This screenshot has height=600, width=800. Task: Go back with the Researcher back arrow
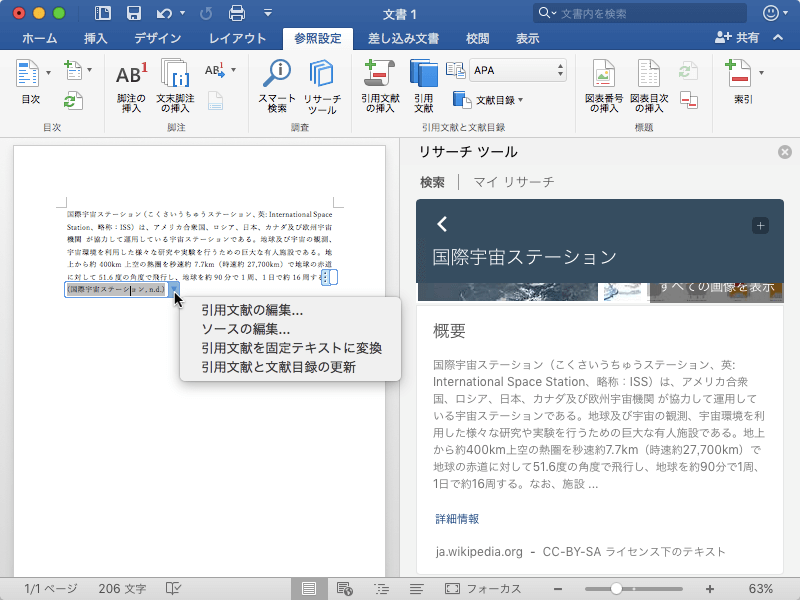coord(442,224)
